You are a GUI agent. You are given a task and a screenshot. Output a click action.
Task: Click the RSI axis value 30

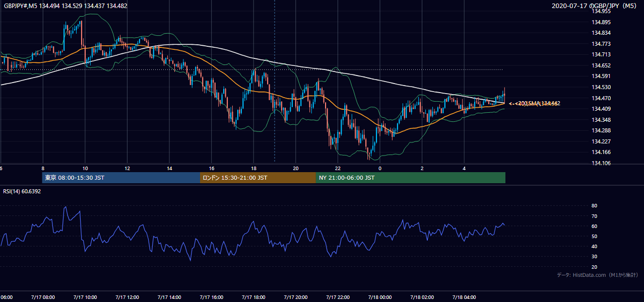pyautogui.click(x=594, y=257)
